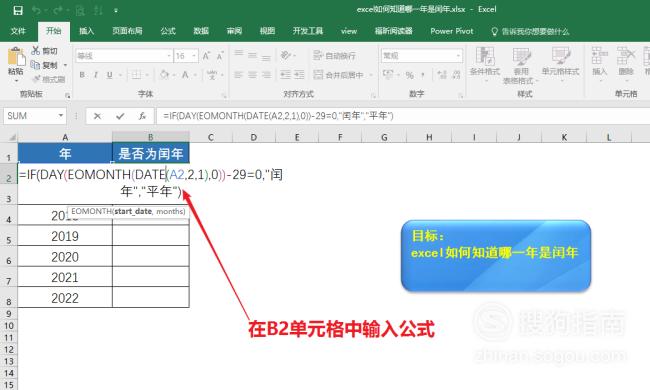Screen dimensions: 650x390
Task: Open the File (文件) tab
Action: click(18, 31)
